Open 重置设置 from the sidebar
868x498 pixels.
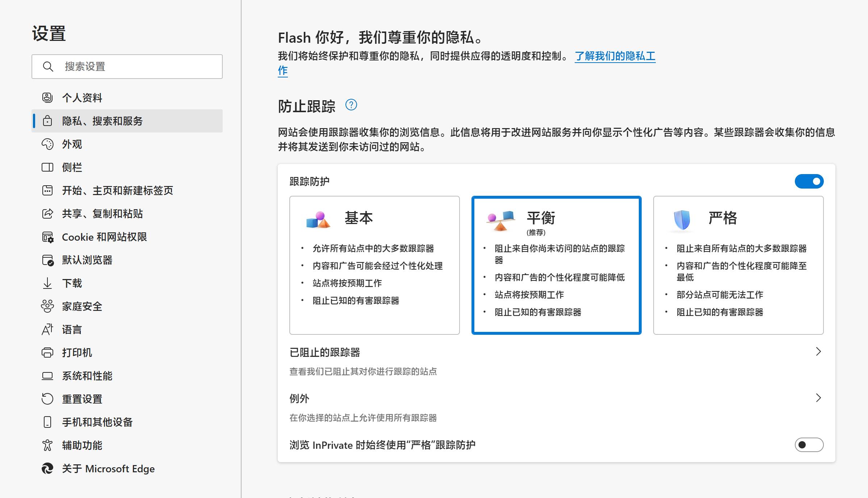(127, 399)
